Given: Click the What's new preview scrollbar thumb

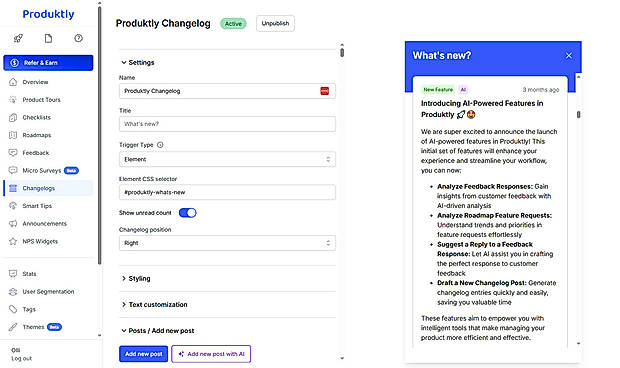Looking at the screenshot, I should (x=578, y=115).
